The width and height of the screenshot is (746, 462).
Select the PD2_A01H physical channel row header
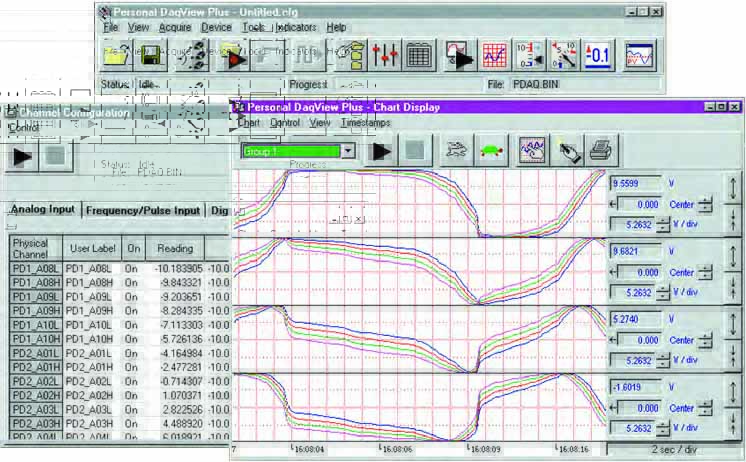(x=36, y=367)
